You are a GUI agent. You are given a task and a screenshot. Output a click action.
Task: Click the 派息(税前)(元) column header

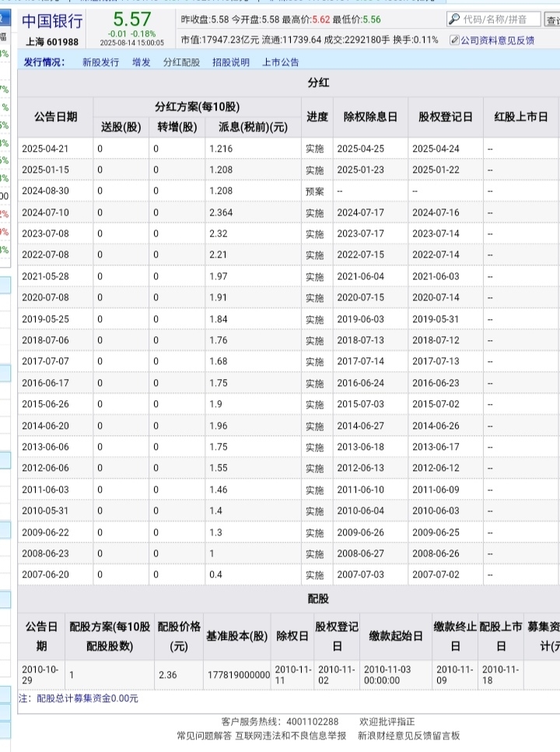[x=253, y=127]
